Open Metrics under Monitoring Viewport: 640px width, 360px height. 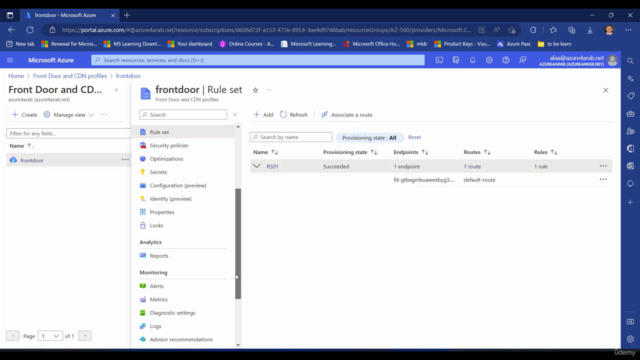(158, 300)
